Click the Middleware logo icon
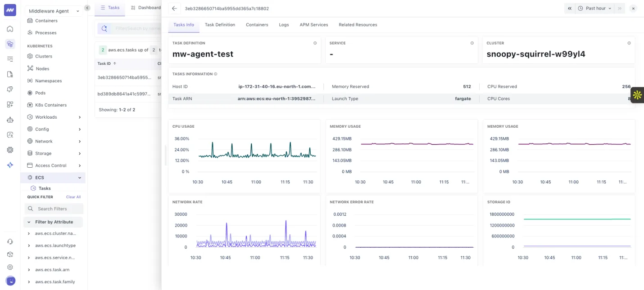 pos(10,10)
